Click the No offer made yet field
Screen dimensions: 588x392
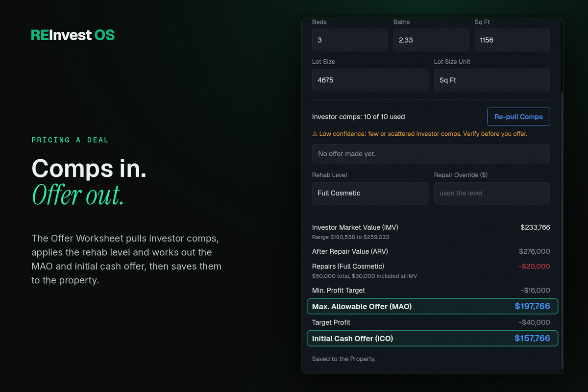point(431,154)
